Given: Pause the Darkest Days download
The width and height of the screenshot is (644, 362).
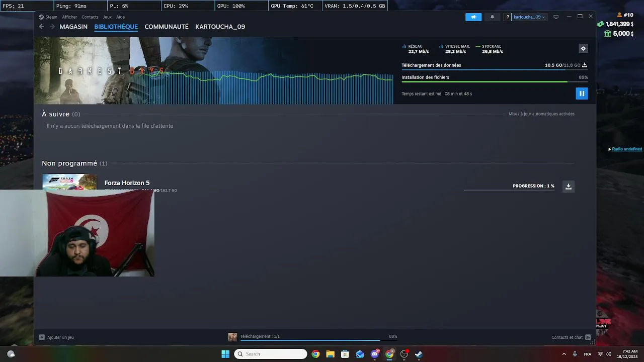Looking at the screenshot, I should point(582,94).
